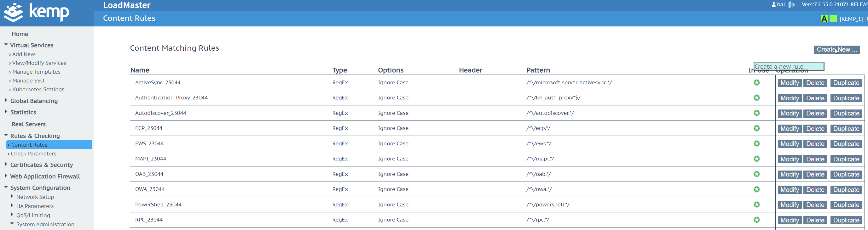
Task: Click the user icon beside bal
Action: pyautogui.click(x=774, y=5)
